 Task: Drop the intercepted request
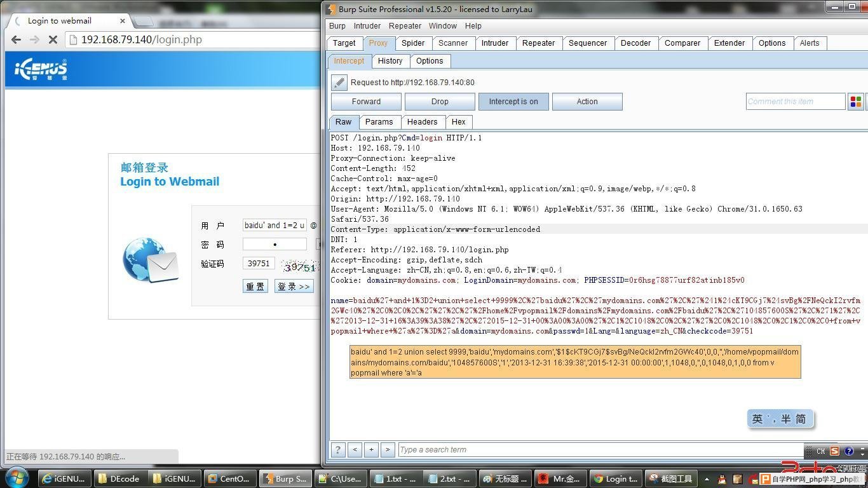coord(440,102)
